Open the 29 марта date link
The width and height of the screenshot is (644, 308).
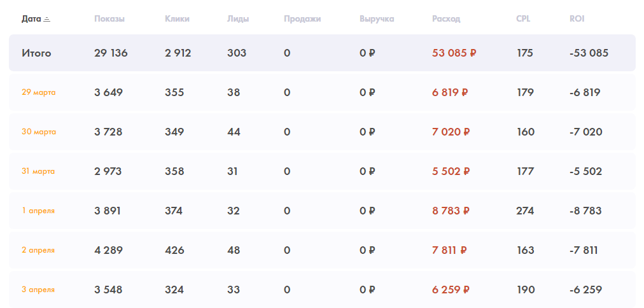click(x=38, y=92)
